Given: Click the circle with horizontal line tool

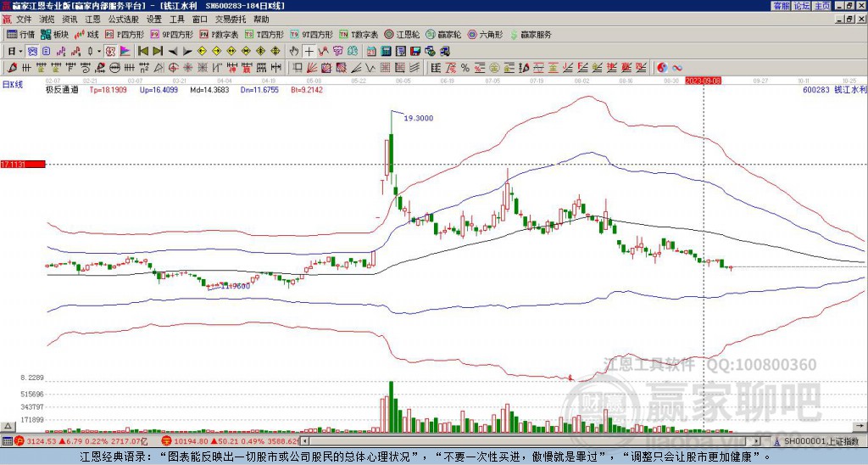Looking at the screenshot, I should pyautogui.click(x=114, y=68).
